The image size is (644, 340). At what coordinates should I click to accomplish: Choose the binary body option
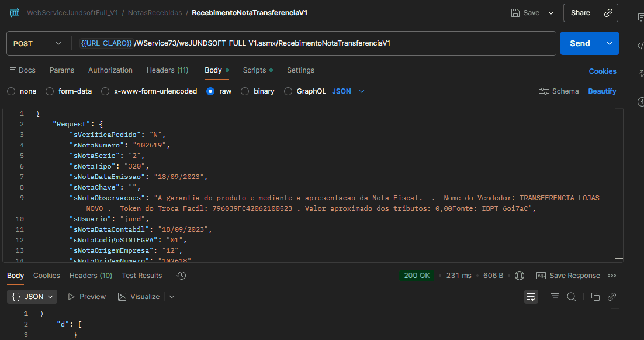tap(245, 91)
